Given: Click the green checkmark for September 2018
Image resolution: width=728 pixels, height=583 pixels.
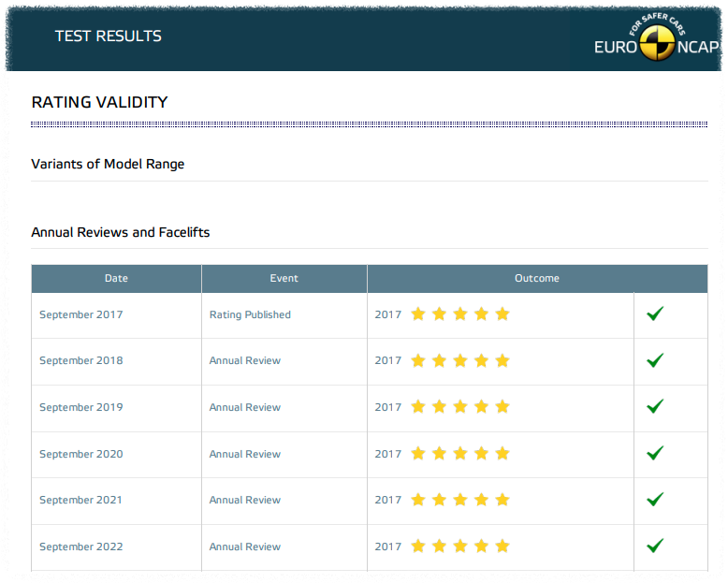Looking at the screenshot, I should click(655, 360).
